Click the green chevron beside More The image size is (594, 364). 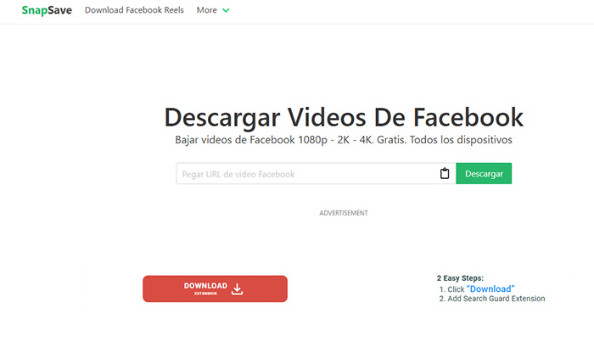[x=226, y=10]
